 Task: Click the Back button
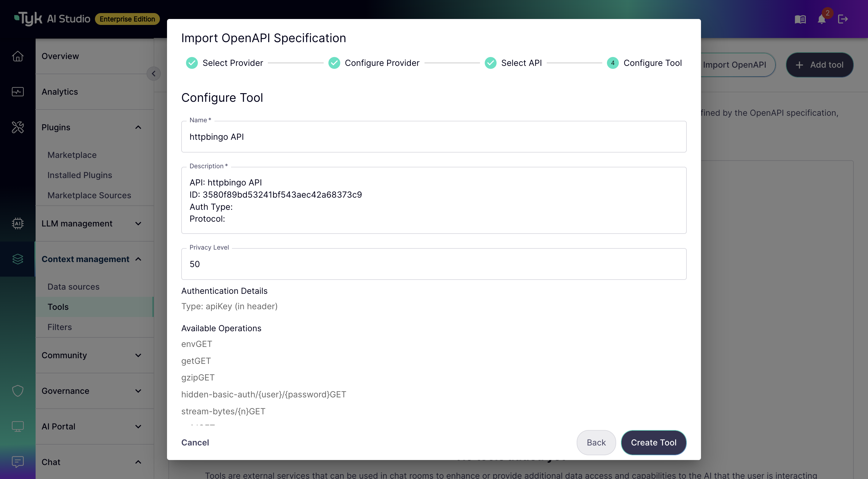(596, 442)
